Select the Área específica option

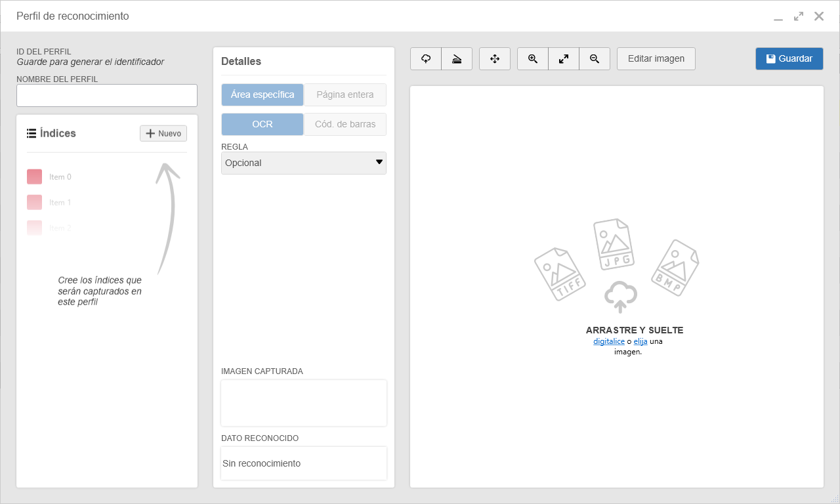pyautogui.click(x=262, y=94)
